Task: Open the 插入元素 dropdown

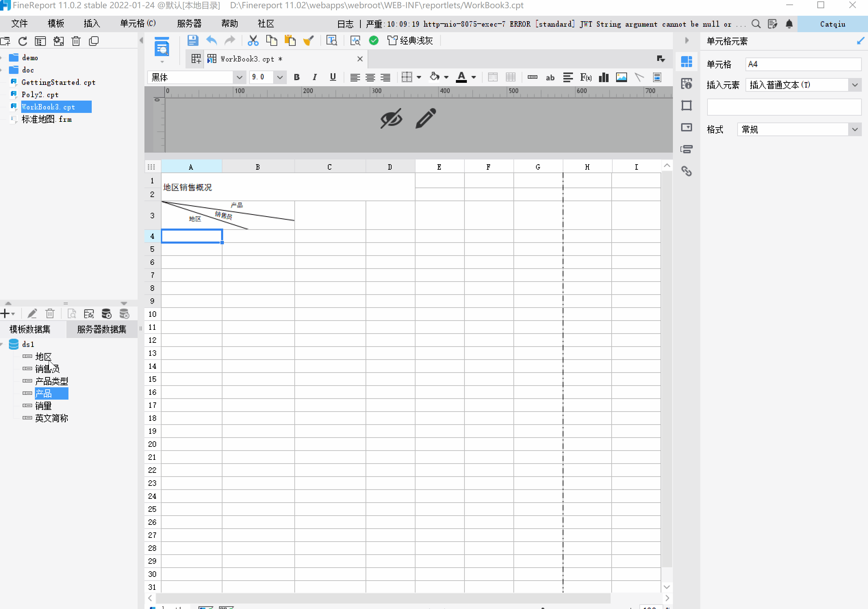Action: [855, 85]
